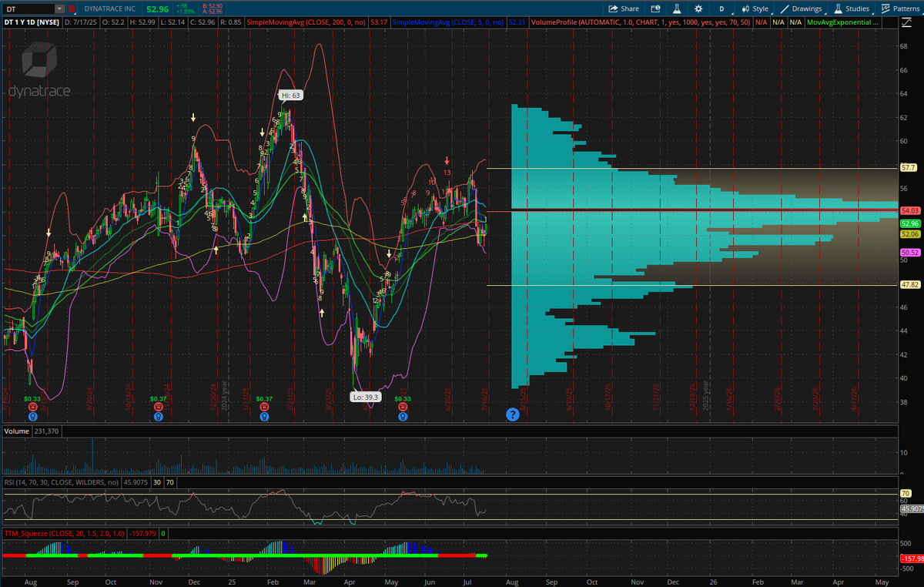
Task: Click the -157.98 TTM Squeeze value tag
Action: click(x=912, y=559)
